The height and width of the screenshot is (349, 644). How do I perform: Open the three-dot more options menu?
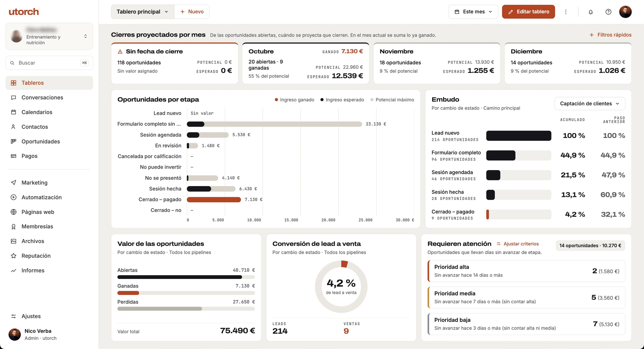click(x=566, y=12)
